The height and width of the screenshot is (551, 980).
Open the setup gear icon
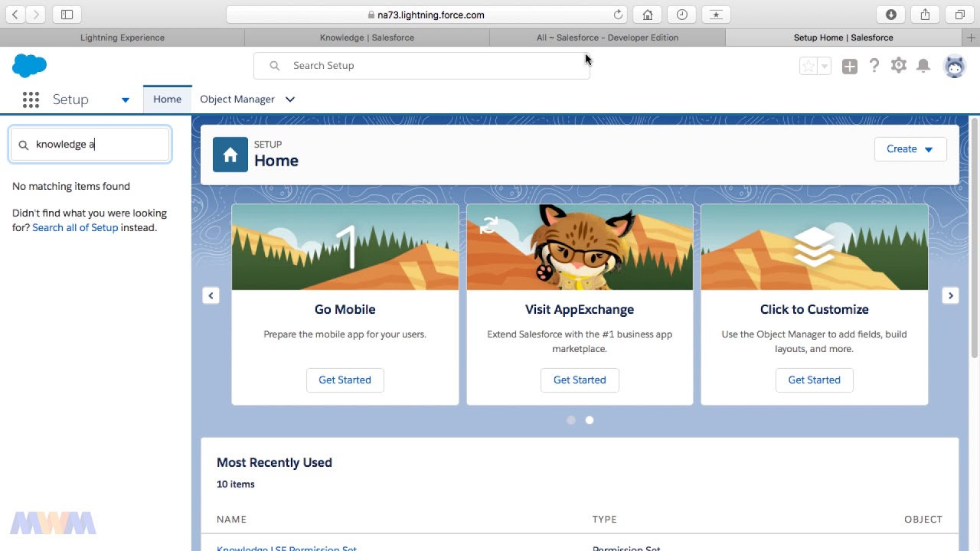(899, 66)
